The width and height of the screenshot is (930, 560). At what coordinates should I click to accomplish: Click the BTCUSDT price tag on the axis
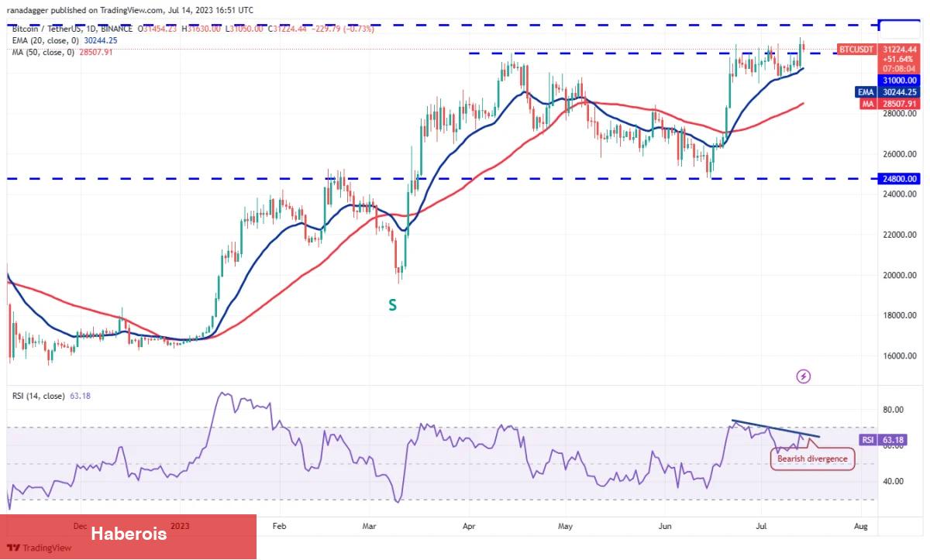[856, 49]
